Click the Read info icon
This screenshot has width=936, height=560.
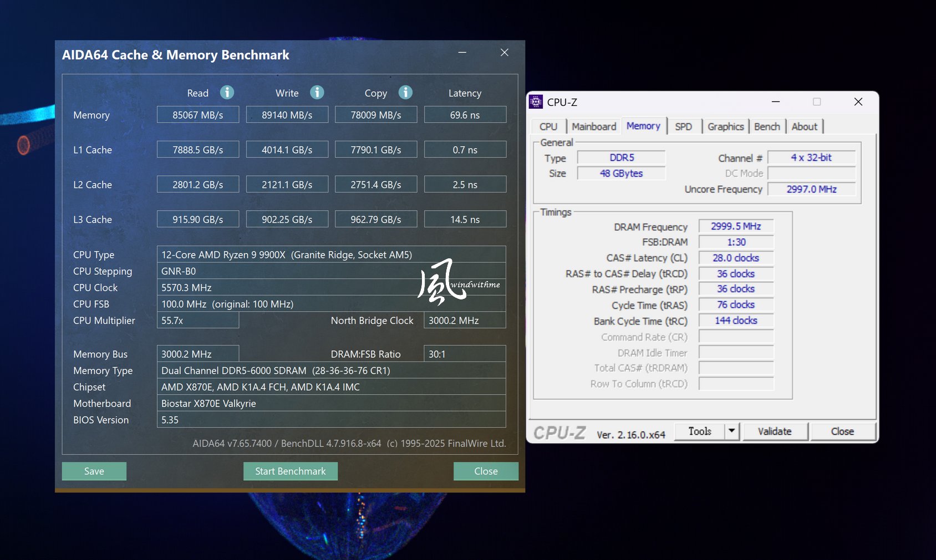(227, 93)
